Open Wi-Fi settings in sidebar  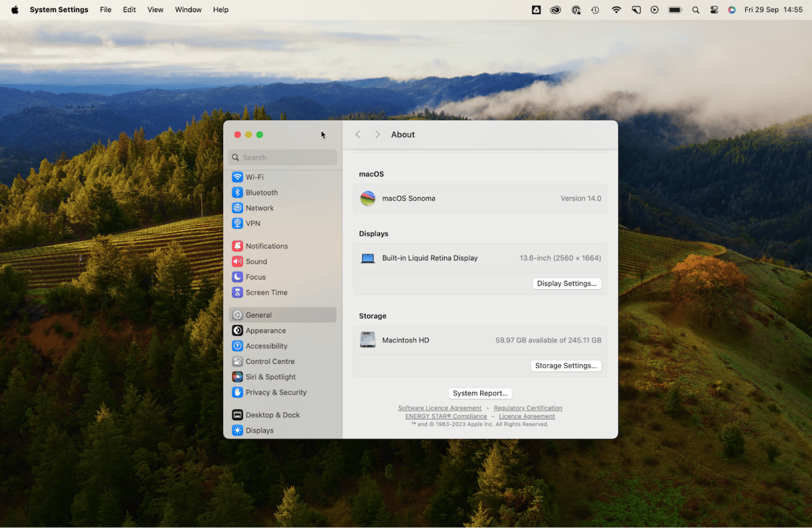point(254,177)
